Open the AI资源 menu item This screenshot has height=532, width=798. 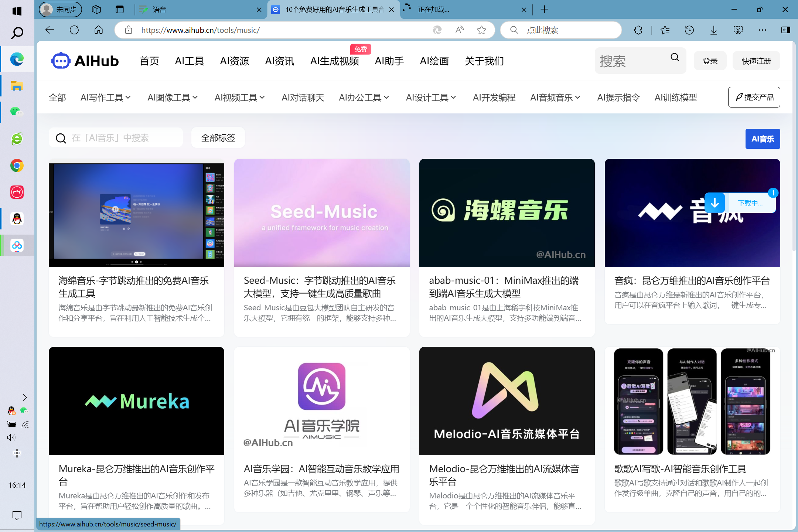[x=235, y=61]
